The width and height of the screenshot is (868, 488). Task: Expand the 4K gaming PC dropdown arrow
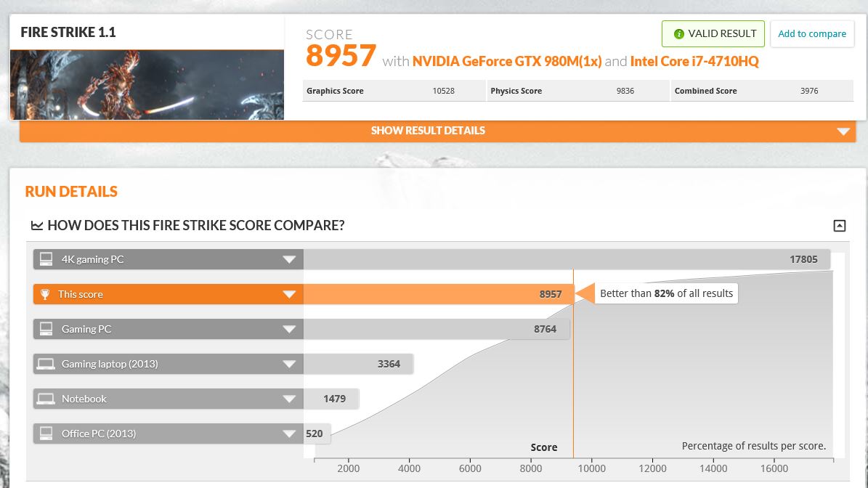tap(289, 259)
